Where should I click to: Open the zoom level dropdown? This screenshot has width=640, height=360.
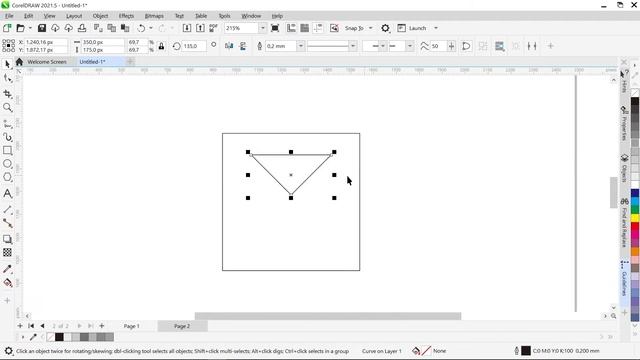(262, 28)
